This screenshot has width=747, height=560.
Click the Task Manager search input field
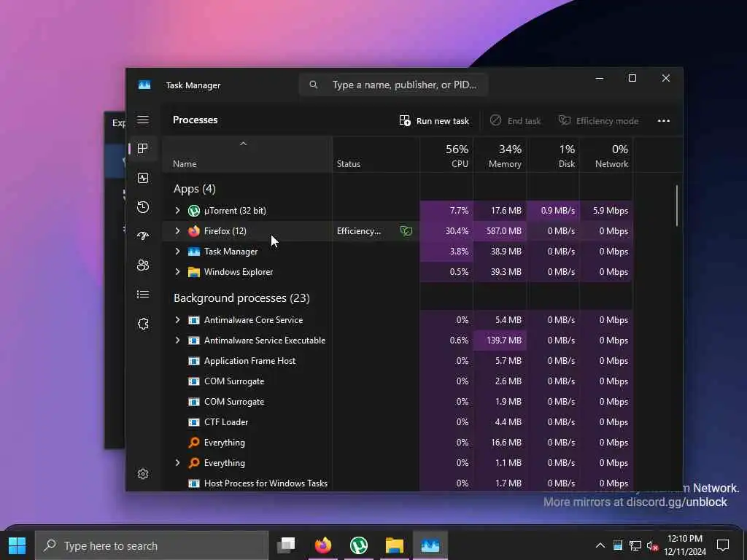pyautogui.click(x=393, y=85)
